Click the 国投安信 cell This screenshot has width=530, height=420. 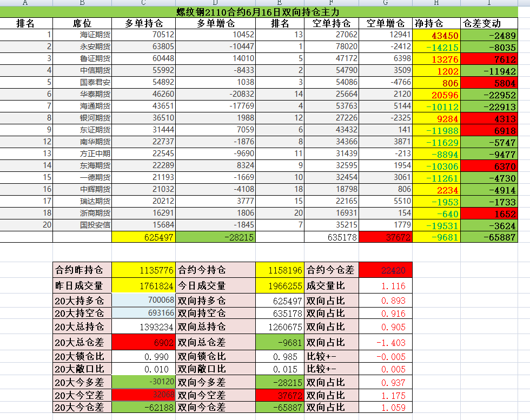[95, 225]
